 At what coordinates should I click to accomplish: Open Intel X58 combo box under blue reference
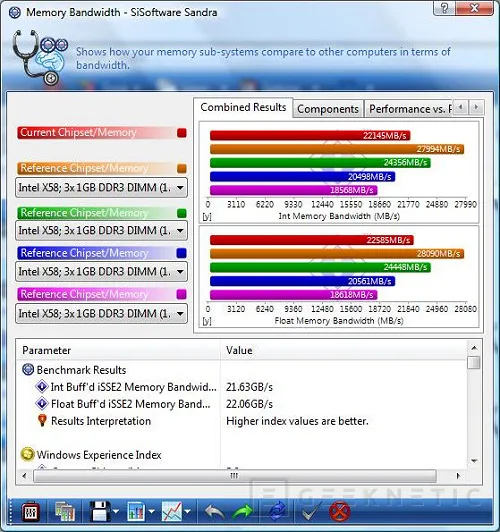(101, 272)
